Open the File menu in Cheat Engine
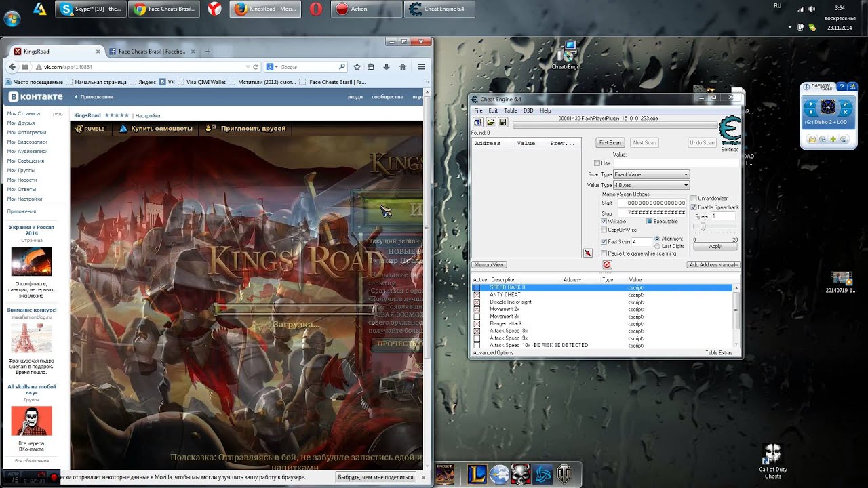The image size is (868, 488). coord(478,110)
